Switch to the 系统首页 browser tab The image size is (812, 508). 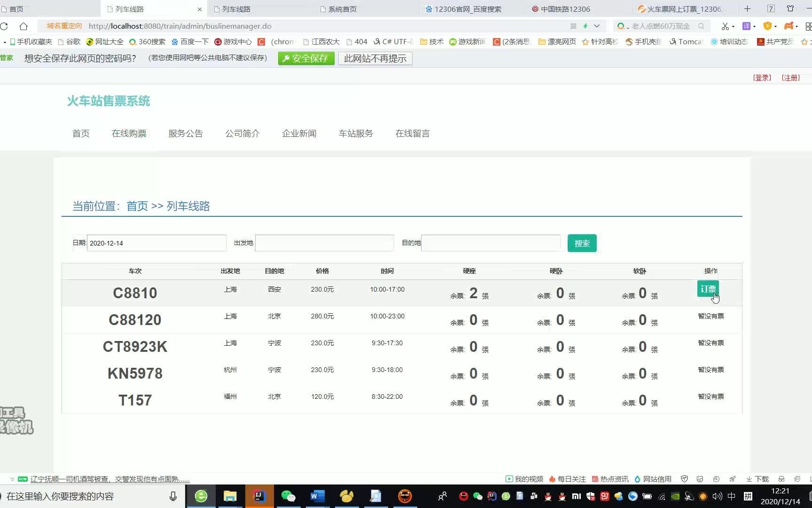pyautogui.click(x=367, y=9)
